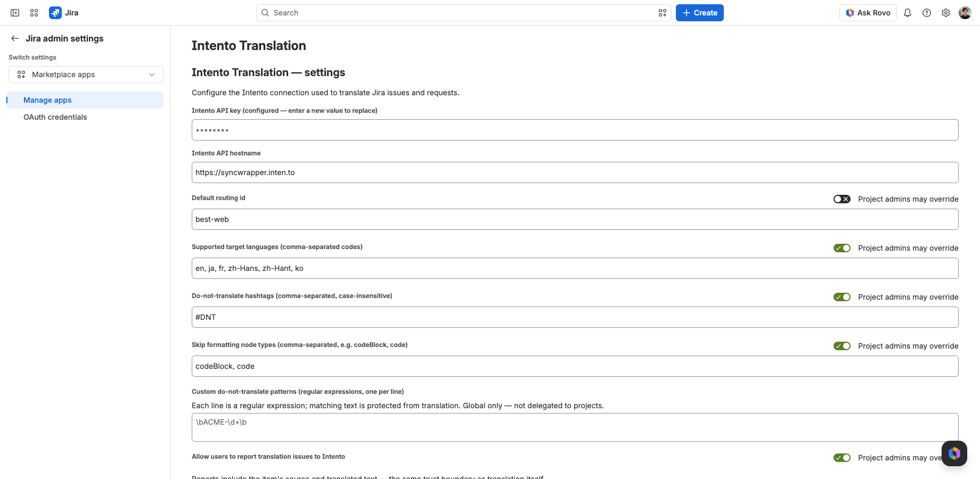Select Manage apps in the sidebar
Screen dimensions: 980x479
[85, 100]
